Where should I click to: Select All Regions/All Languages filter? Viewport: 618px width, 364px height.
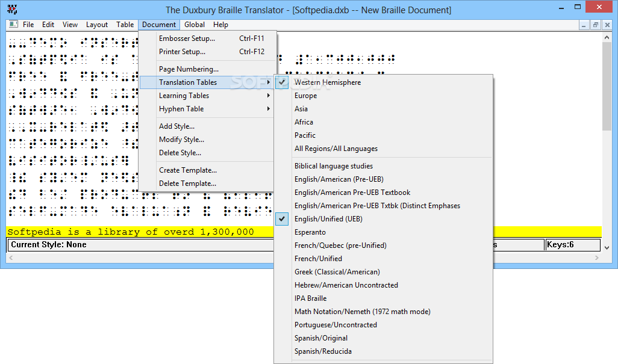[x=383, y=149]
